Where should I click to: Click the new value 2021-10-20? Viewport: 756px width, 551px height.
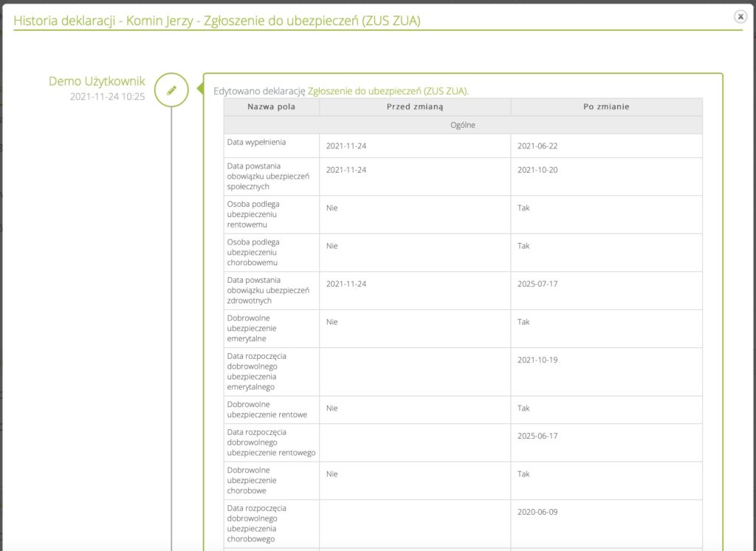(x=537, y=170)
